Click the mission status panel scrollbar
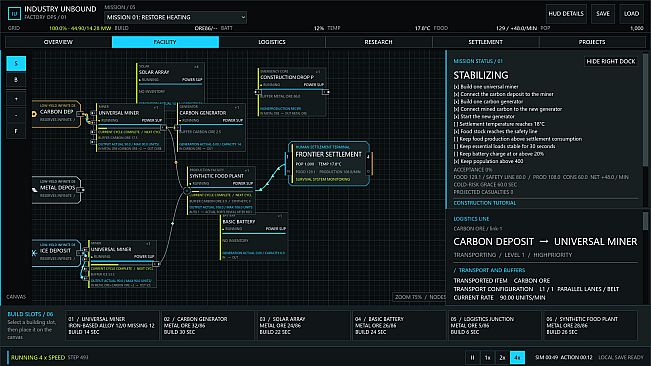This screenshot has height=366, width=651. [x=645, y=110]
